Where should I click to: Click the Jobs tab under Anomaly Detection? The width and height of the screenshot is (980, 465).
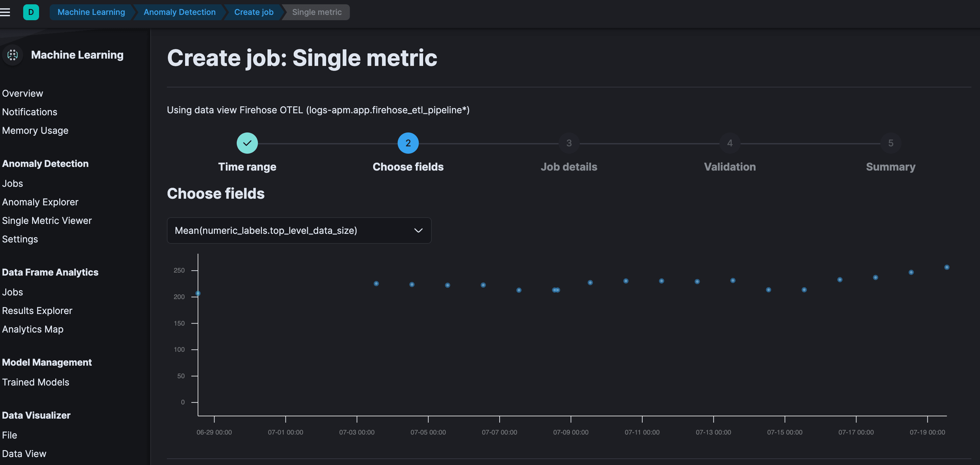[12, 184]
